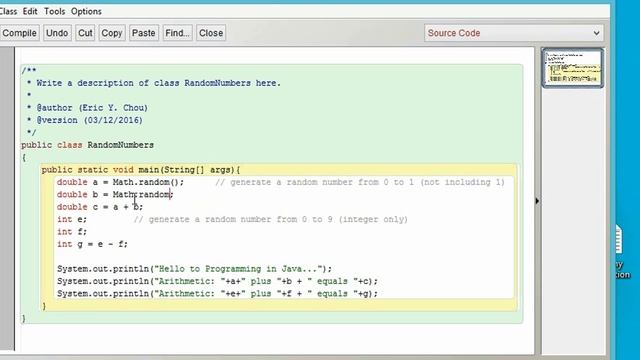This screenshot has height=360, width=640.
Task: Click on the 'int e;' declaration
Action: (72, 219)
